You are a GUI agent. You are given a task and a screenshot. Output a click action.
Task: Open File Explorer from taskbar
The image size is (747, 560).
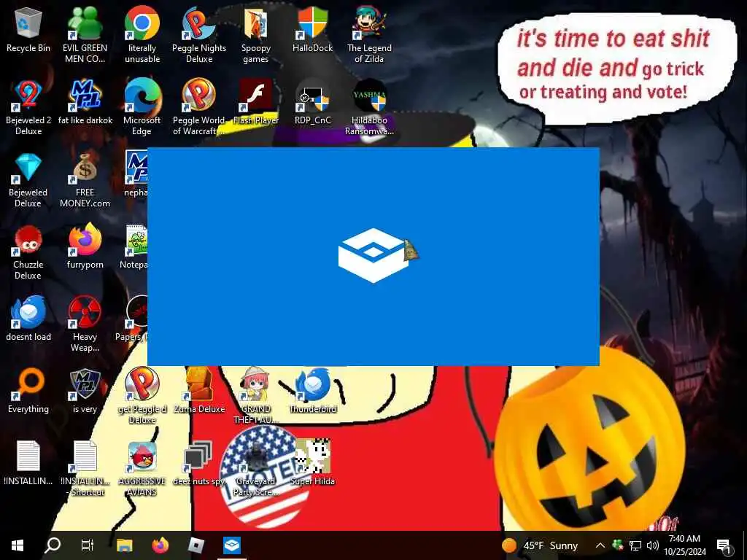click(124, 545)
